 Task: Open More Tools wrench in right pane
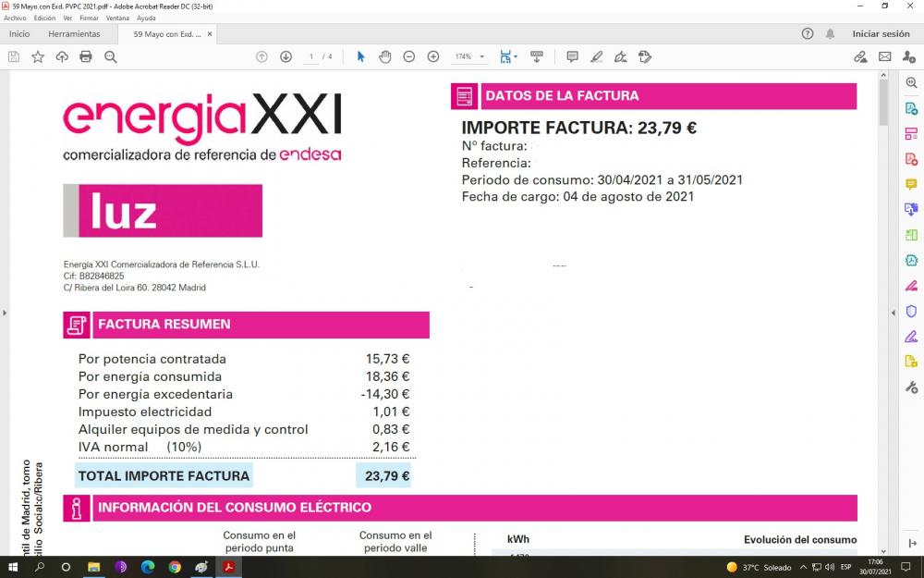[x=911, y=387]
